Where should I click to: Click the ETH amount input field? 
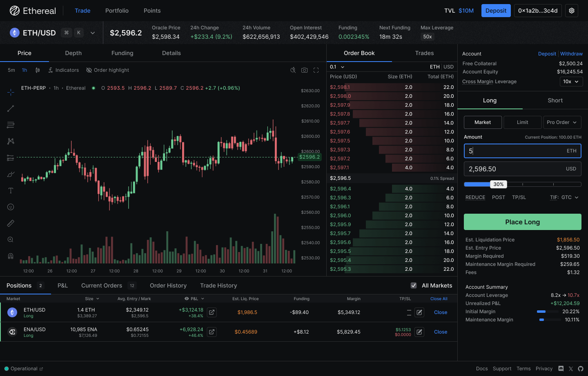coord(523,151)
